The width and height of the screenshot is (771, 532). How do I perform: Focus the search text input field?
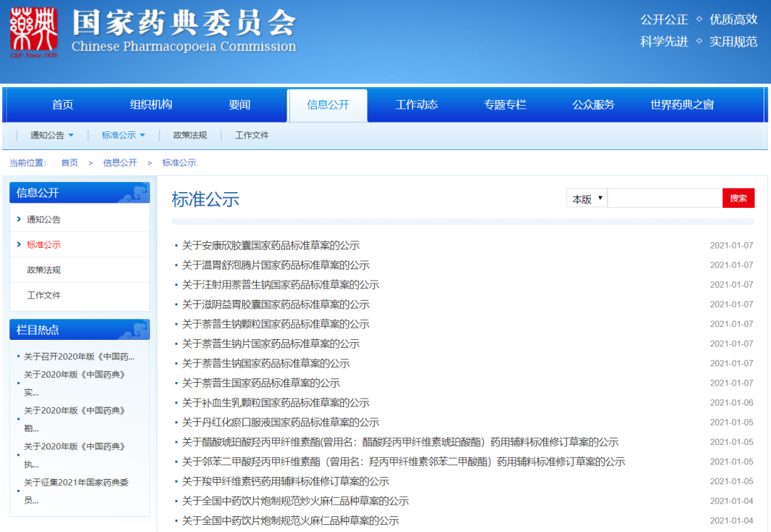tap(665, 199)
